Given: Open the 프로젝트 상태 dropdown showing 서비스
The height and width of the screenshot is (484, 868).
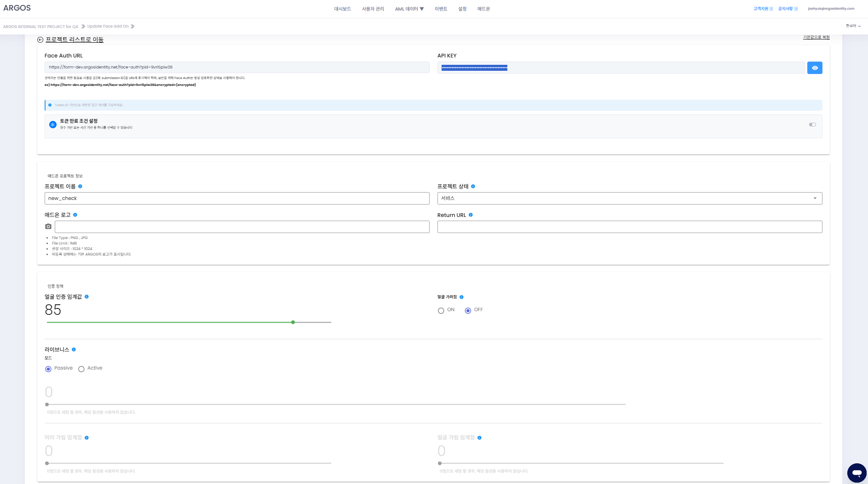Looking at the screenshot, I should point(629,199).
